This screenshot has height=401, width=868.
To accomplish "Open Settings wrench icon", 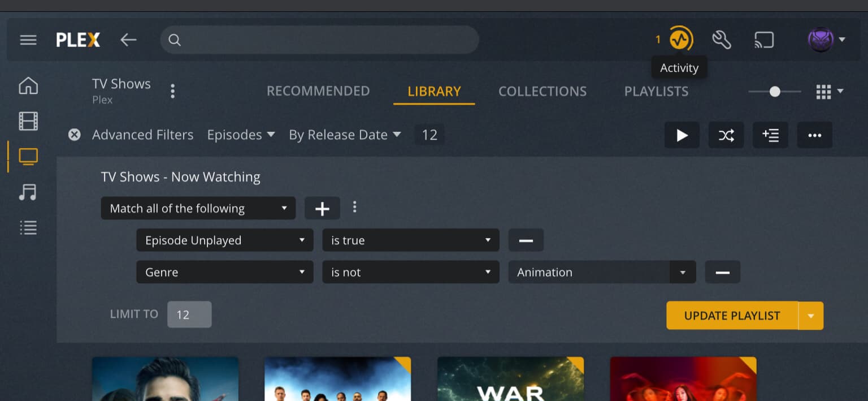I will [722, 40].
